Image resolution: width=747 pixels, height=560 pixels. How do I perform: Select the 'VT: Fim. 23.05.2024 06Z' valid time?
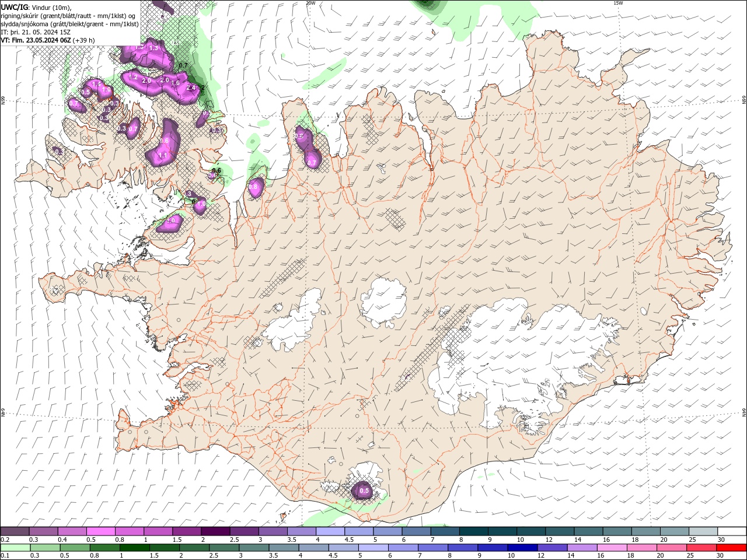click(x=36, y=40)
